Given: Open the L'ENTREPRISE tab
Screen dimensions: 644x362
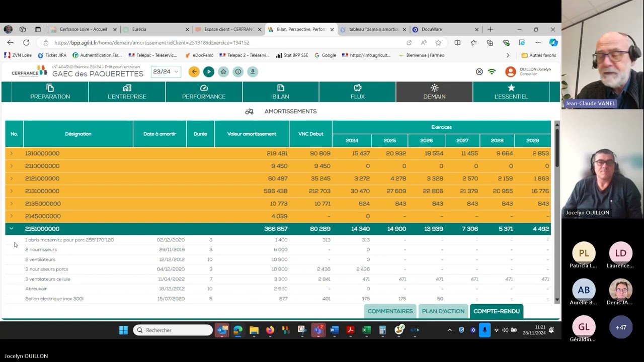Looking at the screenshot, I should click(x=127, y=92).
